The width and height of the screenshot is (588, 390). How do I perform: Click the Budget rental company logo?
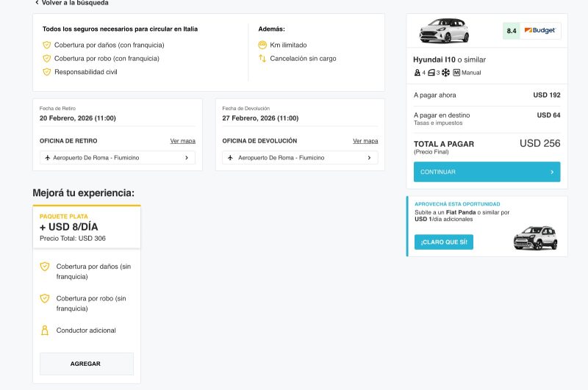click(539, 31)
